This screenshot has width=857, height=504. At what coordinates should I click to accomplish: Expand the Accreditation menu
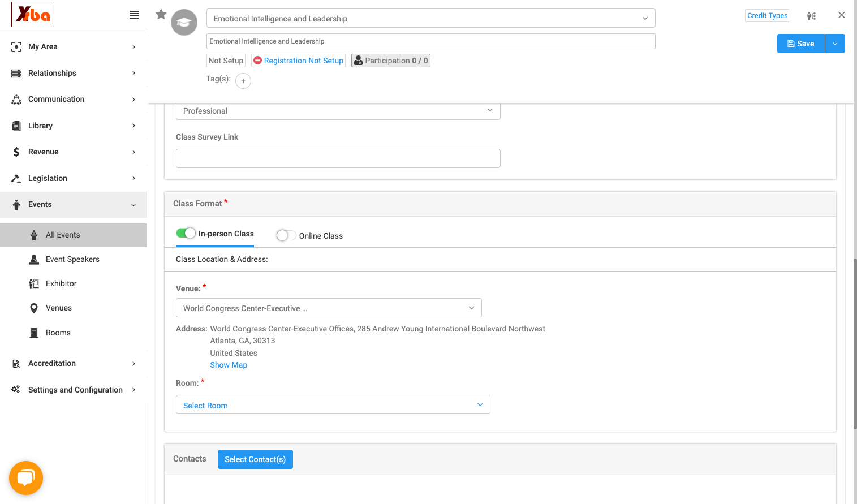74,364
